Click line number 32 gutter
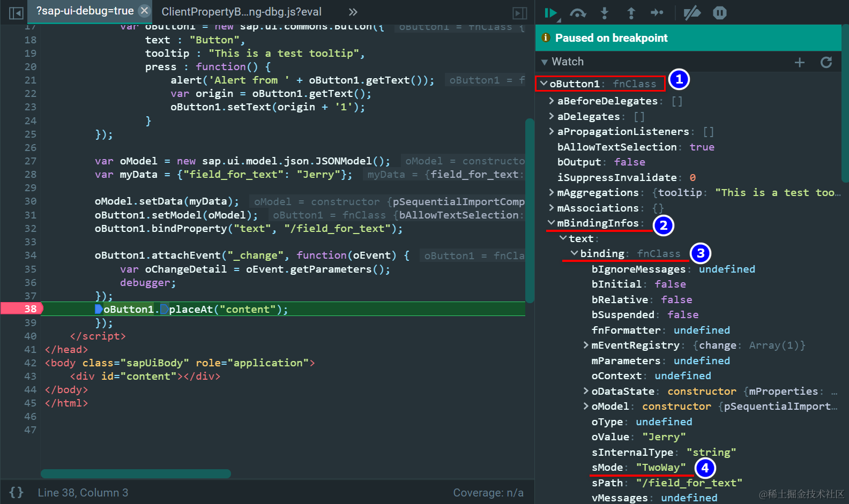 31,228
